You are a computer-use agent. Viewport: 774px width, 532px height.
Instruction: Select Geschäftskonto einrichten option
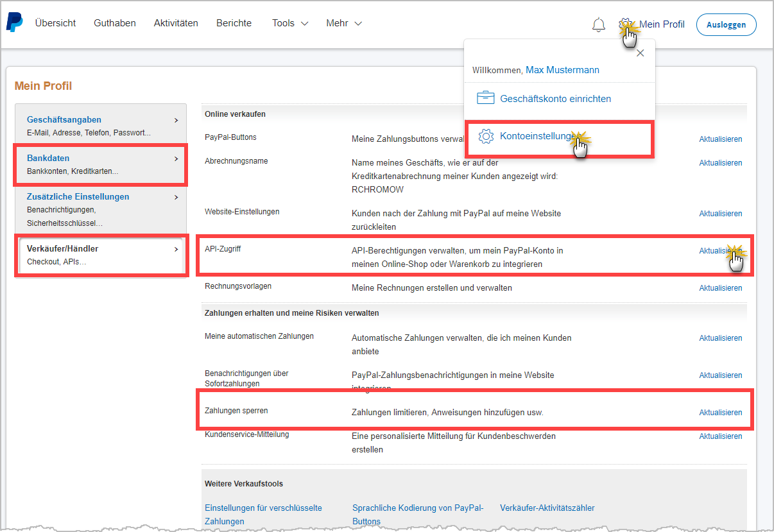[x=555, y=99]
